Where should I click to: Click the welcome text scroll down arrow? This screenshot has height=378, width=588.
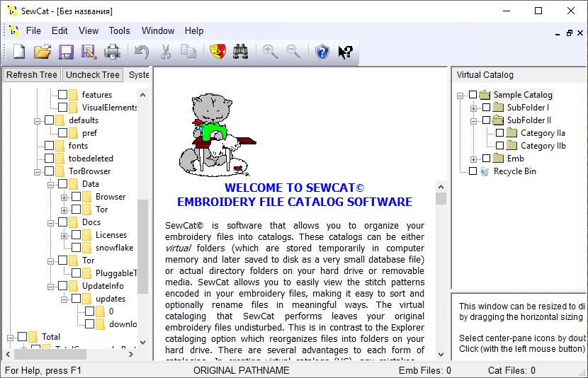[x=441, y=354]
